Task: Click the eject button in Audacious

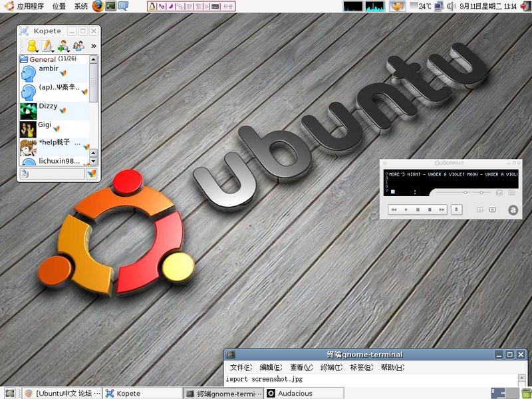Action: point(456,209)
